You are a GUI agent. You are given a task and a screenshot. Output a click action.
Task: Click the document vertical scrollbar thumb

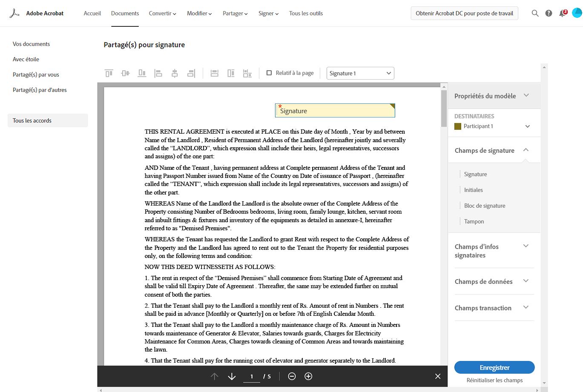pos(444,108)
